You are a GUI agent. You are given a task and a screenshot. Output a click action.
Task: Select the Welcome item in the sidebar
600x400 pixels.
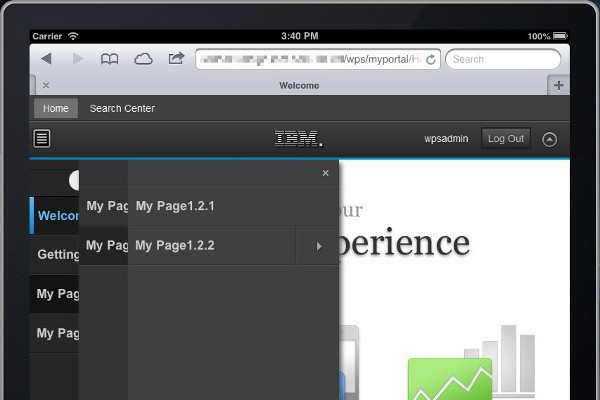[x=58, y=215]
